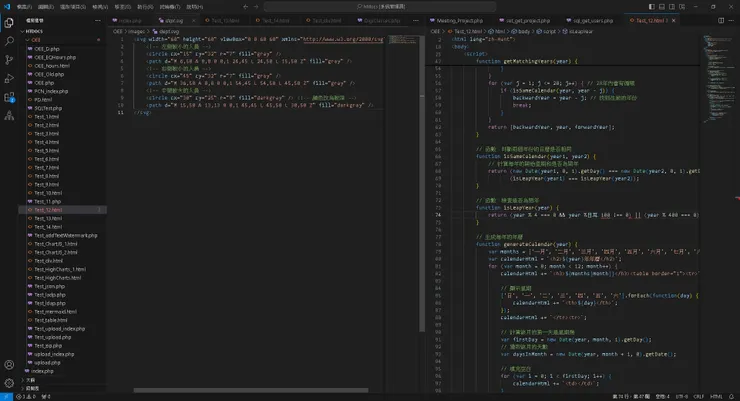
Task: Open the Extensions view
Action: (x=10, y=99)
